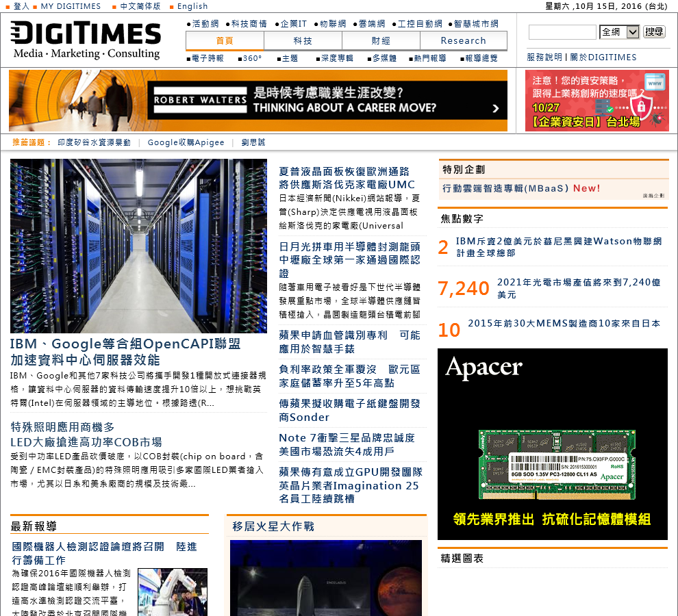Viewport: 678px width, 616px height.
Task: Open 360° submenu item
Action: [x=252, y=58]
